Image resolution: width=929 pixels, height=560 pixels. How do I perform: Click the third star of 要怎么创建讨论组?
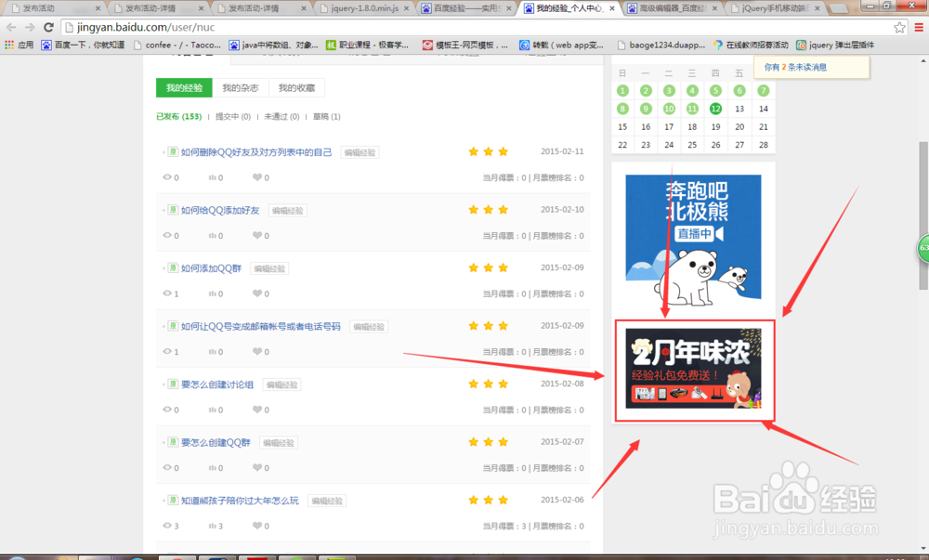click(503, 384)
